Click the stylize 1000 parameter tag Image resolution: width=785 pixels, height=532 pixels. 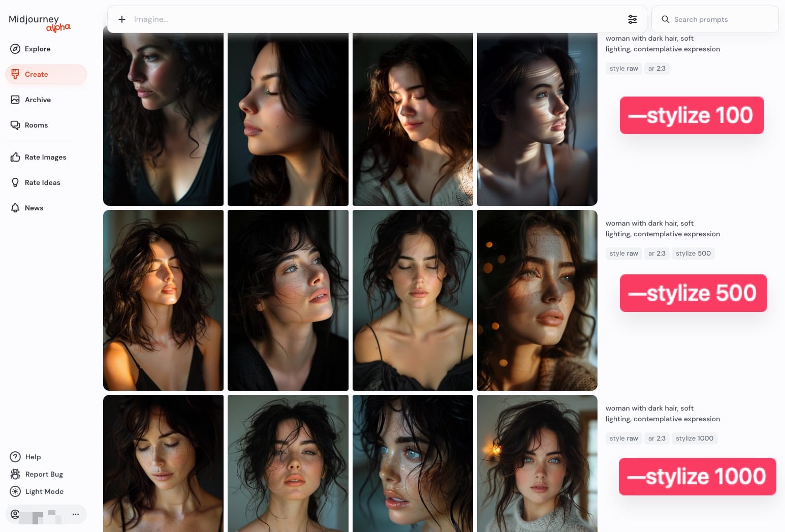[x=695, y=438]
